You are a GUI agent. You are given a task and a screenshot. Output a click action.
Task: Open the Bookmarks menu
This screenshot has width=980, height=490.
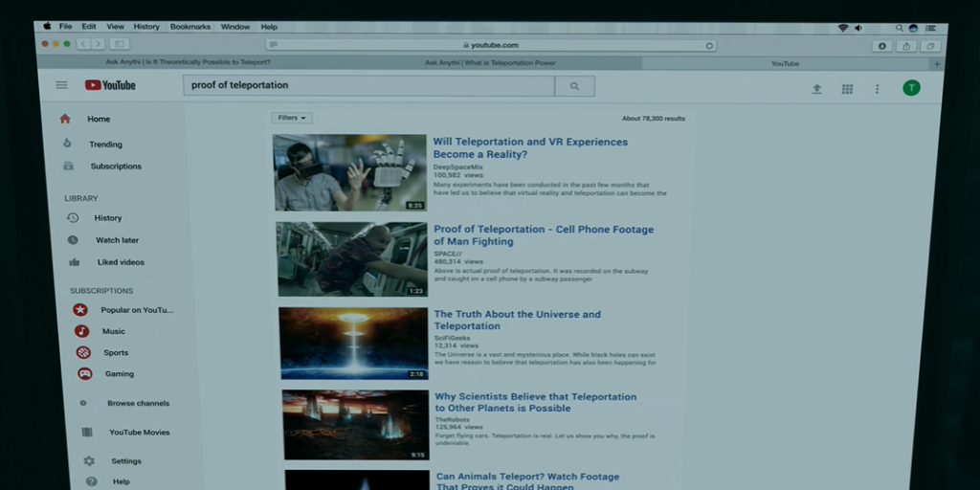190,27
